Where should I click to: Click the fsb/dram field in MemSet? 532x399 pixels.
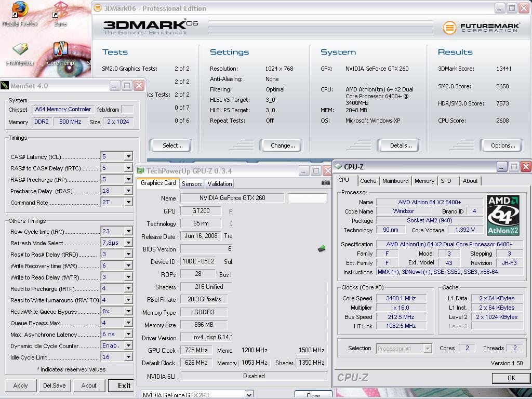127,109
